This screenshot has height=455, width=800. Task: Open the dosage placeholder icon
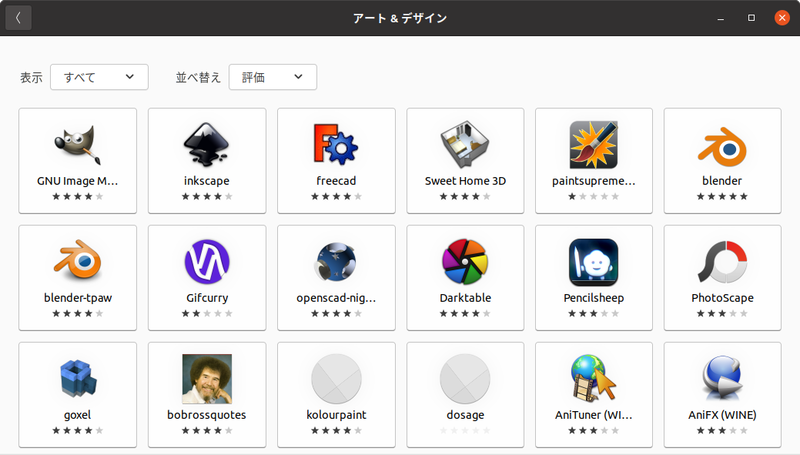coord(465,378)
